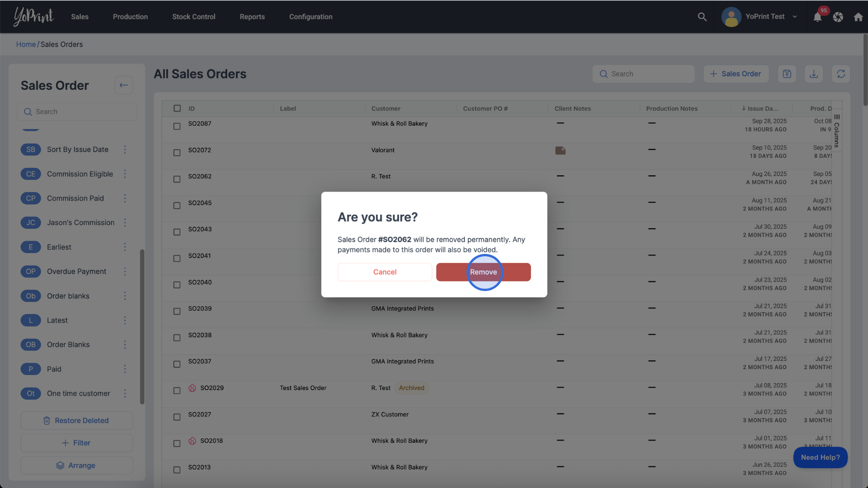Screen dimensions: 868x488
Task: Collapse sidebar with back arrow icon
Action: pyautogui.click(x=123, y=85)
